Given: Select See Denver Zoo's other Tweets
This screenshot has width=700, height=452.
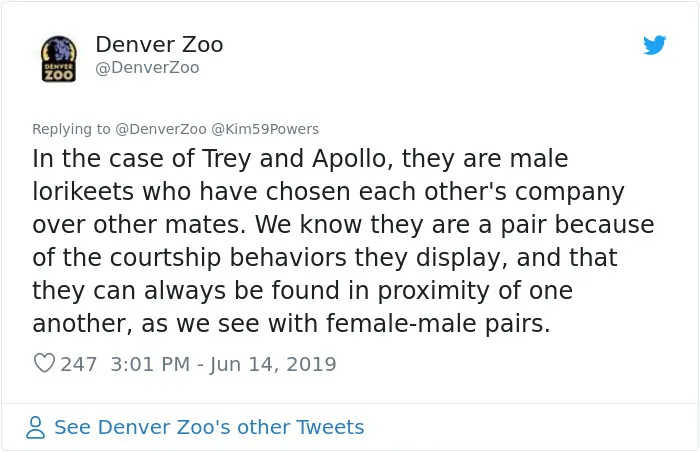Looking at the screenshot, I should click(x=209, y=427).
